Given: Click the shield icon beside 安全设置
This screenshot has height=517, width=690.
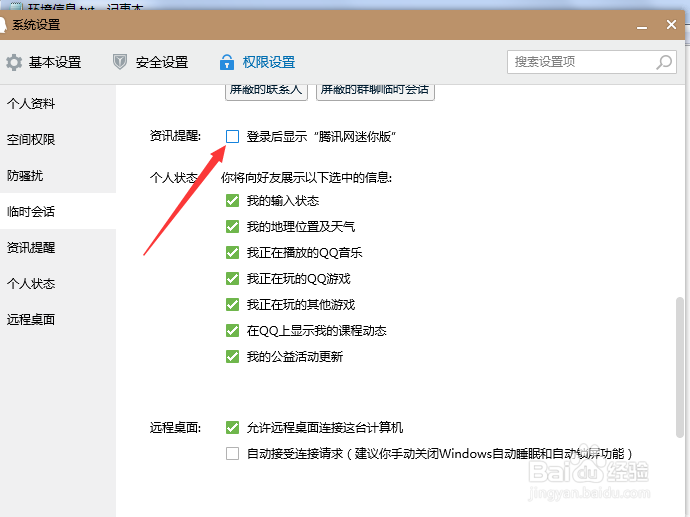Looking at the screenshot, I should click(120, 62).
